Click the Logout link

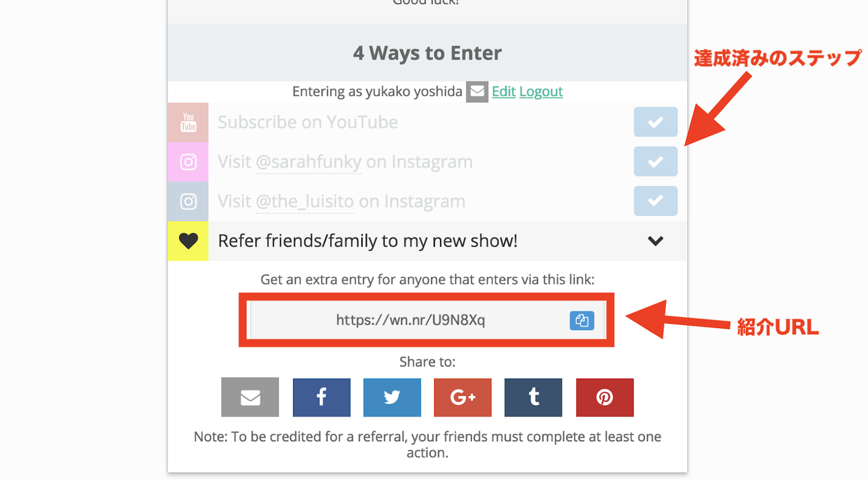[541, 92]
